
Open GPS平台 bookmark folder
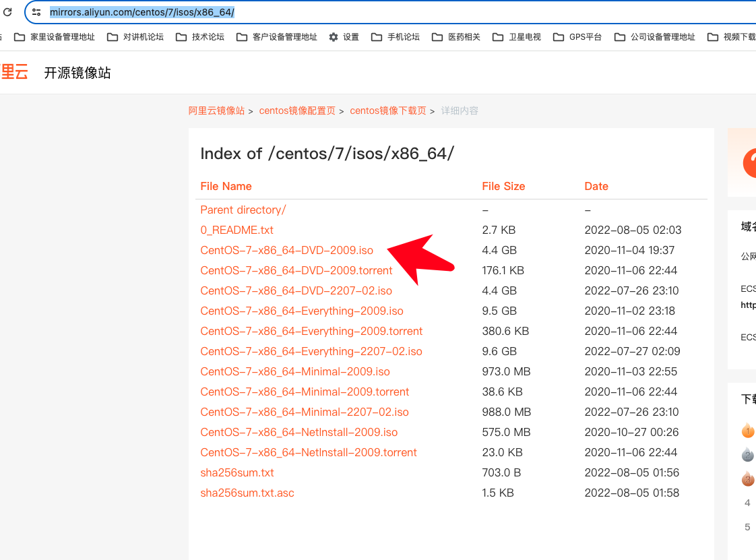[x=577, y=37]
